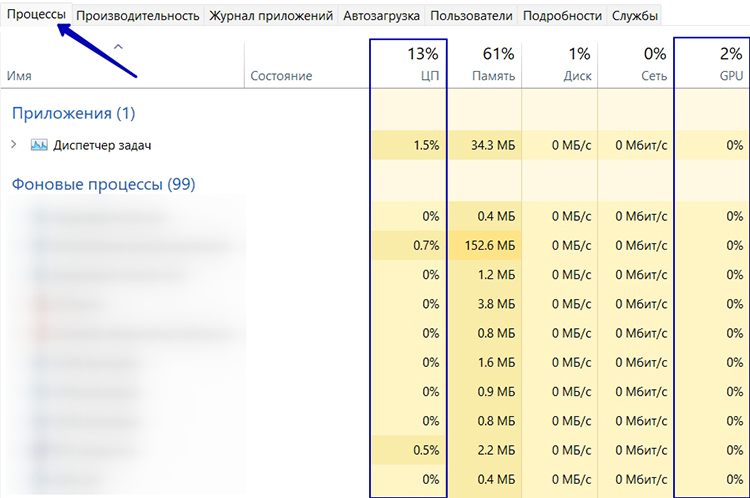Sort by the GPU column header
Viewport: 750px width, 498px height.
(712, 64)
